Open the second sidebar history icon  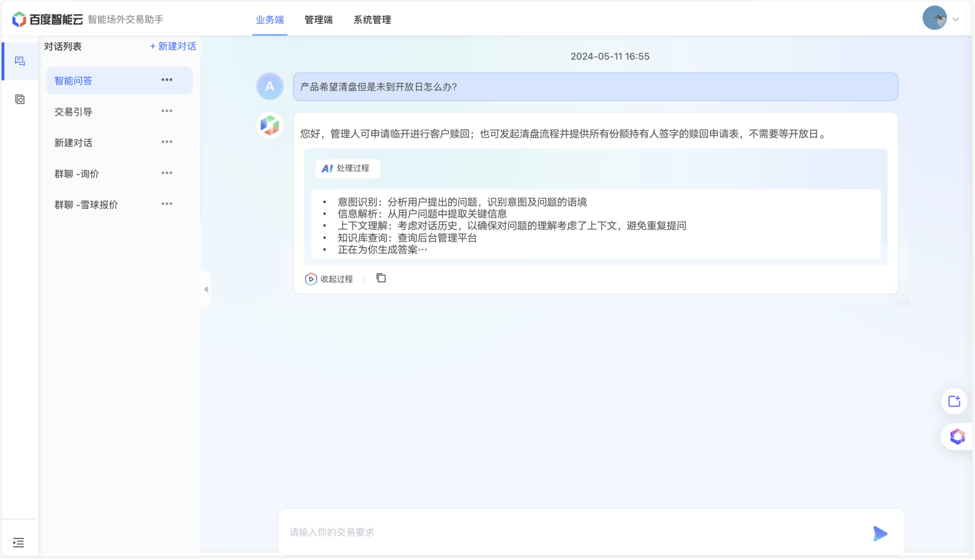(20, 100)
